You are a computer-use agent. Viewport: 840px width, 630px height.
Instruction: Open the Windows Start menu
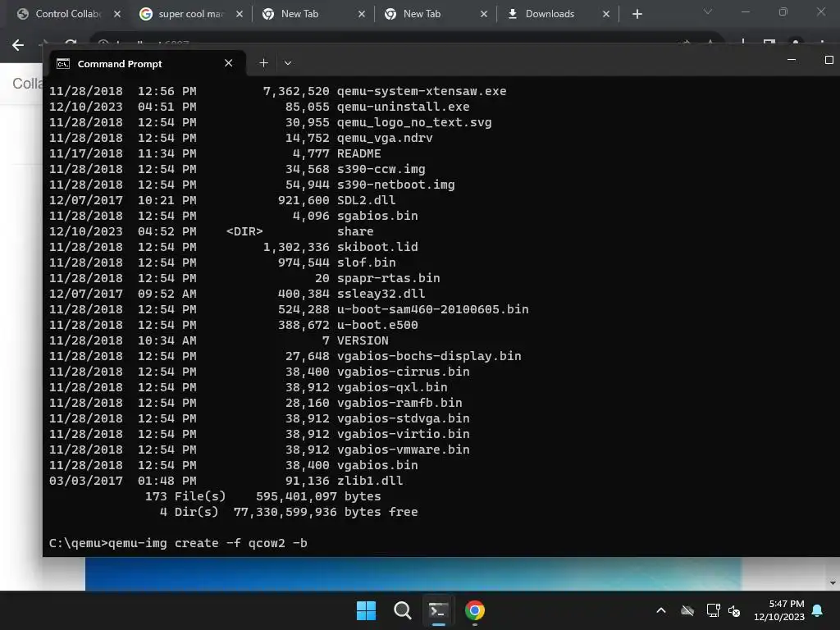coord(366,610)
